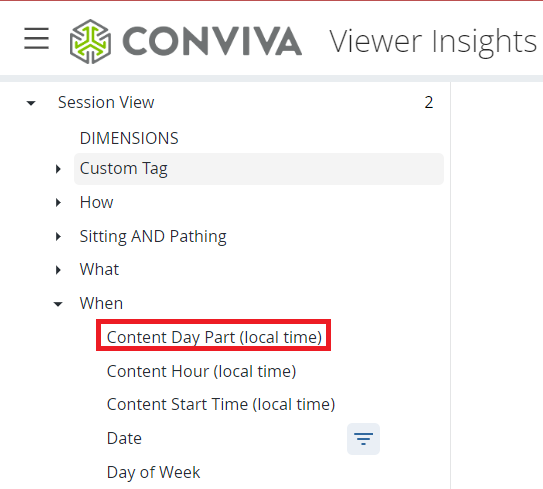The width and height of the screenshot is (543, 489).
Task: Expand the Custom Tag arrow
Action: pyautogui.click(x=58, y=169)
